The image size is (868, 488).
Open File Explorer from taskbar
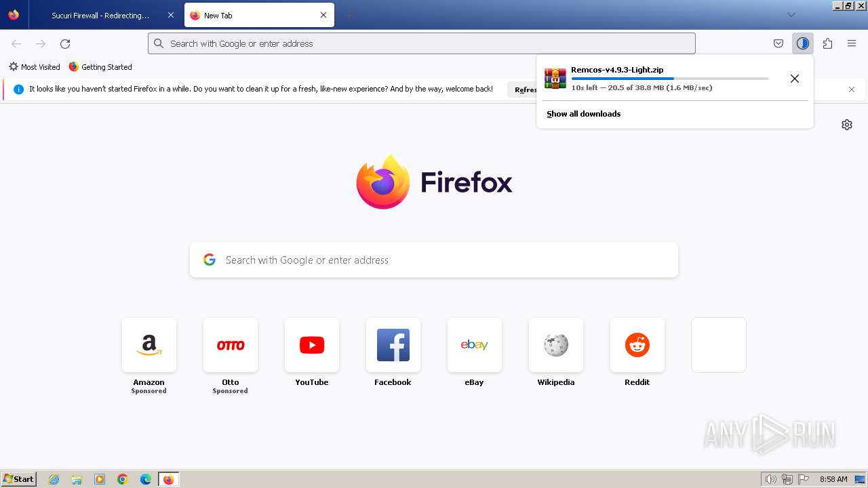[77, 479]
